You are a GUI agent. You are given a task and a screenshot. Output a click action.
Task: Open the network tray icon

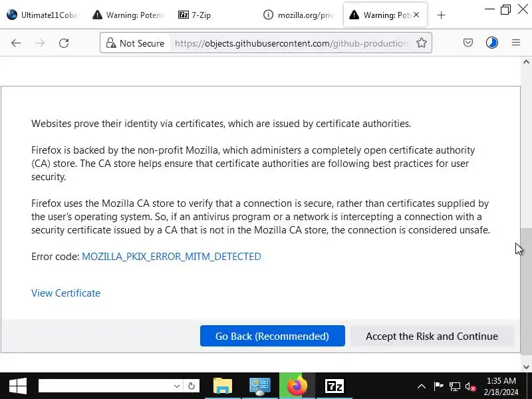tap(455, 386)
